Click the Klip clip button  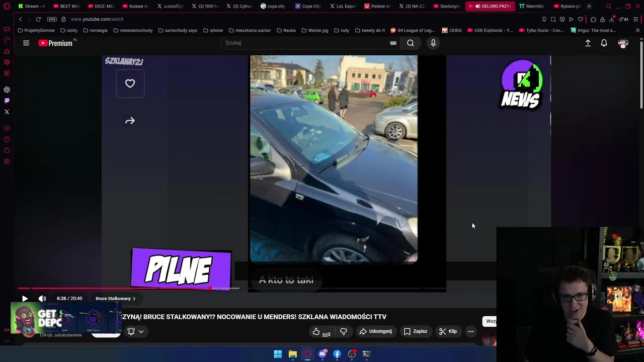[448, 331]
